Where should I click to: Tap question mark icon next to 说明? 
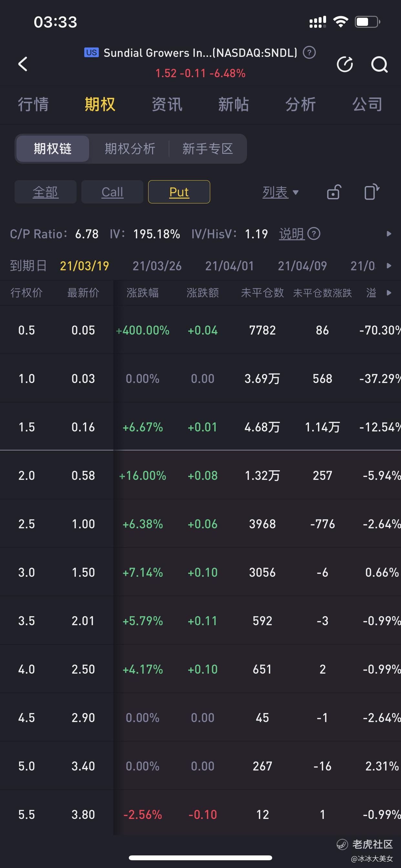click(x=314, y=233)
